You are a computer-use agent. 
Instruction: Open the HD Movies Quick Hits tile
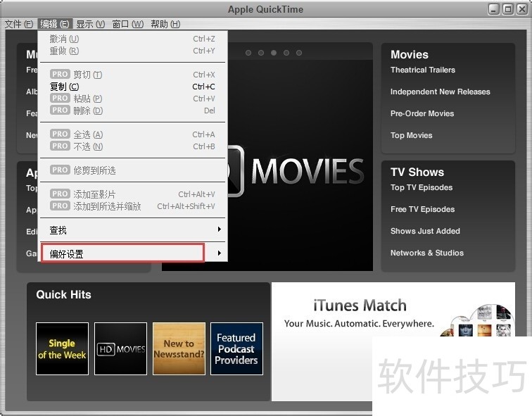[120, 349]
